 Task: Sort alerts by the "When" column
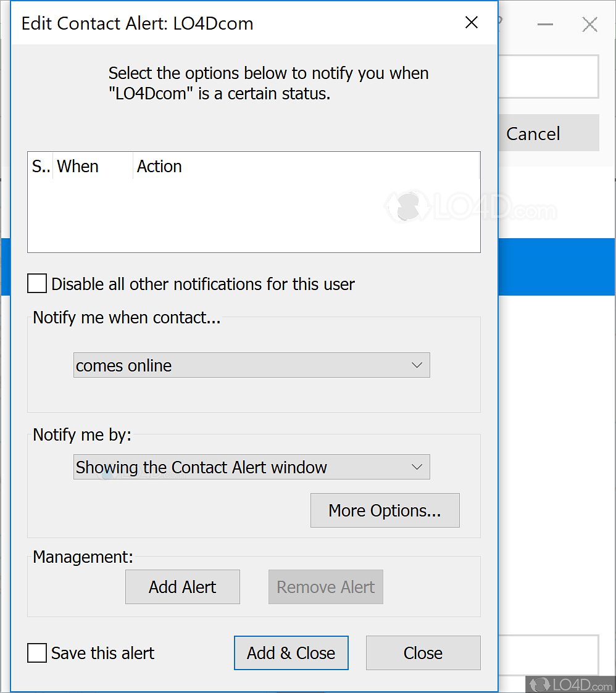pos(78,166)
